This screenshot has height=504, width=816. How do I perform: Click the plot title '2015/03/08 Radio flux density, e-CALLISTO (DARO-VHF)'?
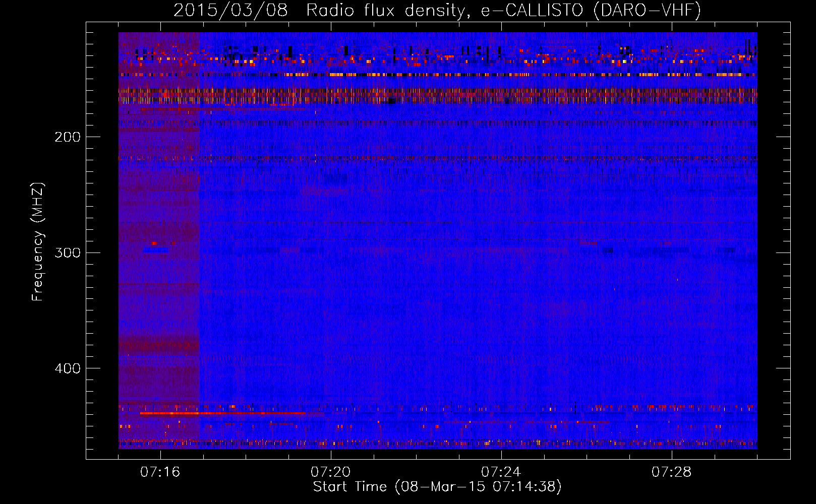tap(437, 10)
